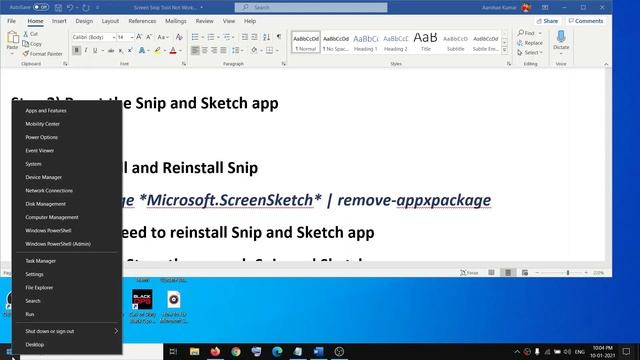
Task: Center align the text
Action: click(x=204, y=50)
